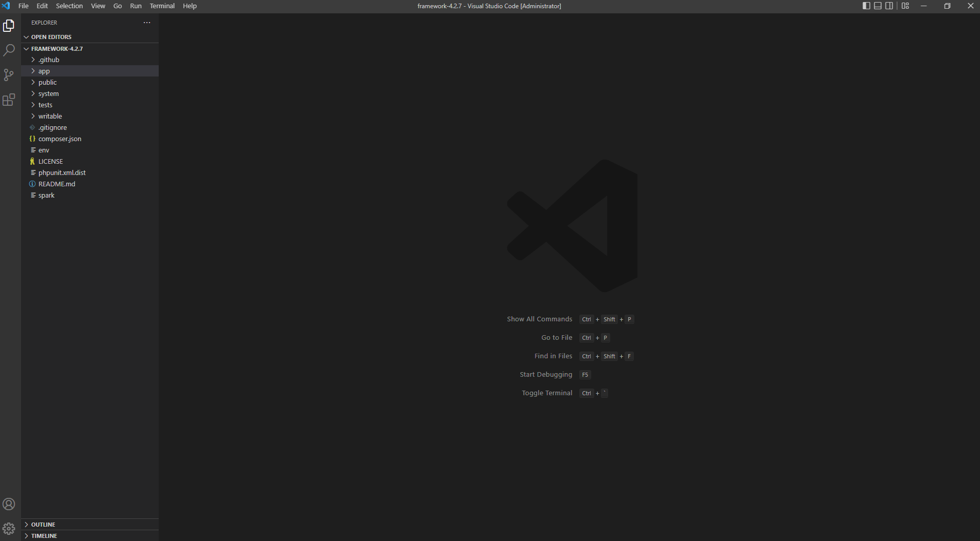Image resolution: width=980 pixels, height=541 pixels.
Task: Open the Customize Layout icon
Action: click(x=906, y=6)
